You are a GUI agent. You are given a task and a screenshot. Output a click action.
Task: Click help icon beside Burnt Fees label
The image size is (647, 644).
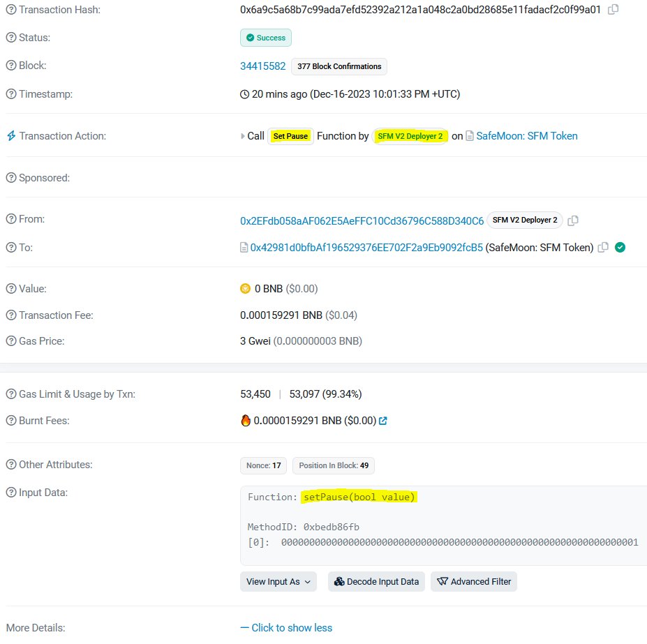(x=11, y=421)
